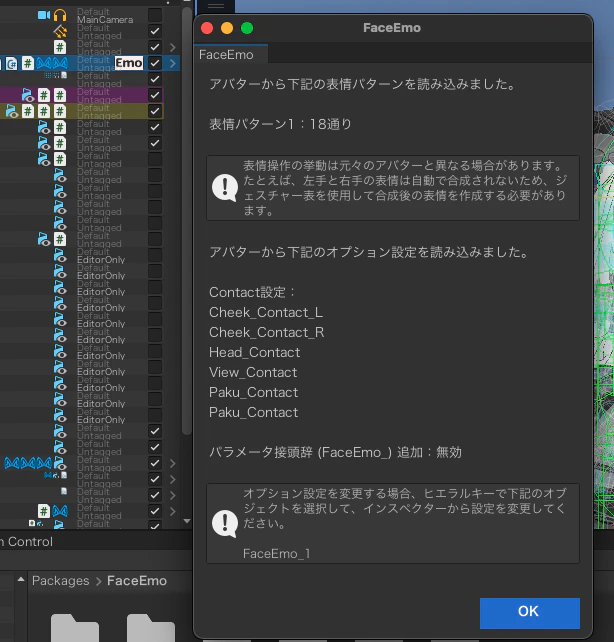Viewport: 614px width, 642px height.
Task: Click the exclamation icon in the gesture warning box
Action: (225, 188)
